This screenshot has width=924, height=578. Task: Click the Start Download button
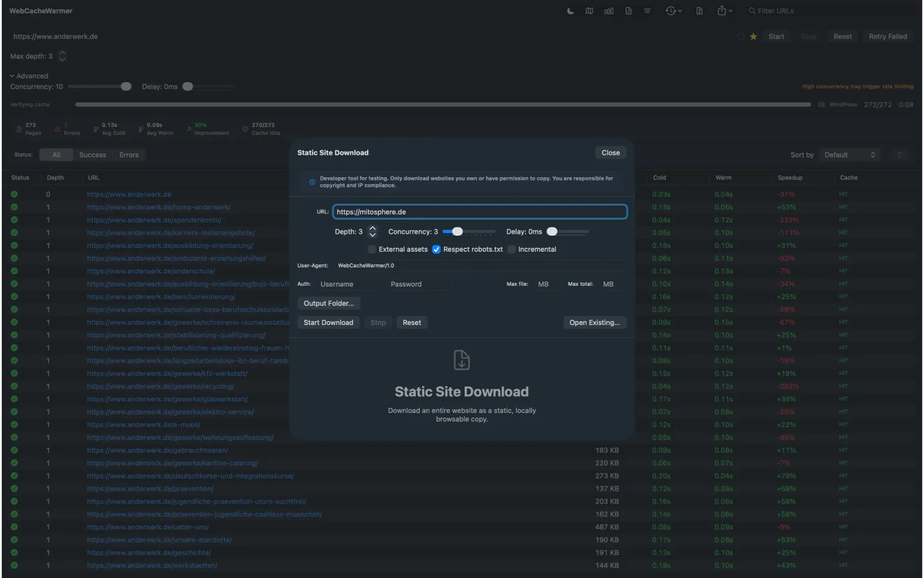(x=328, y=322)
